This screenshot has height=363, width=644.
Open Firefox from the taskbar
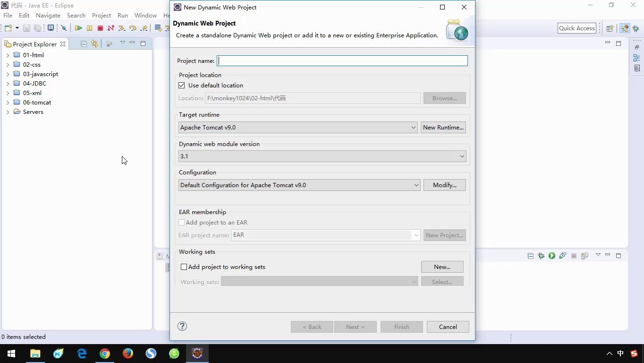click(128, 354)
